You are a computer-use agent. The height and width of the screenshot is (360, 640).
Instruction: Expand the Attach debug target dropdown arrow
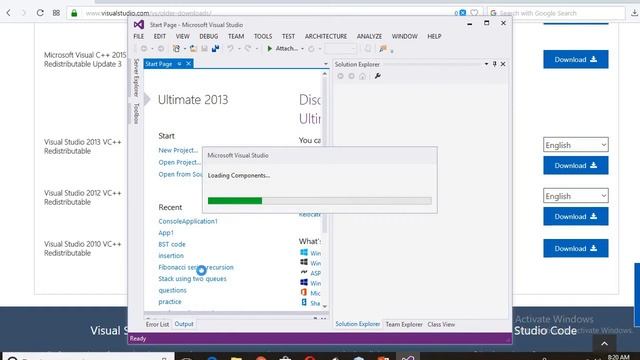click(302, 49)
